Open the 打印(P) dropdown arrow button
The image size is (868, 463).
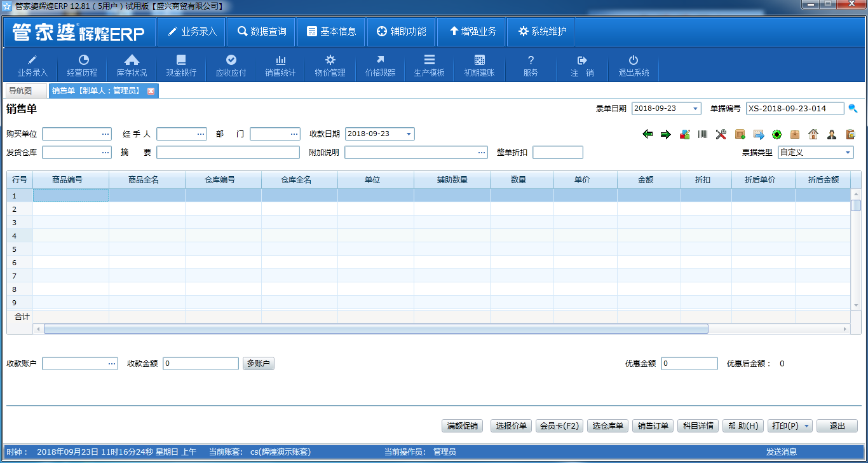point(807,426)
